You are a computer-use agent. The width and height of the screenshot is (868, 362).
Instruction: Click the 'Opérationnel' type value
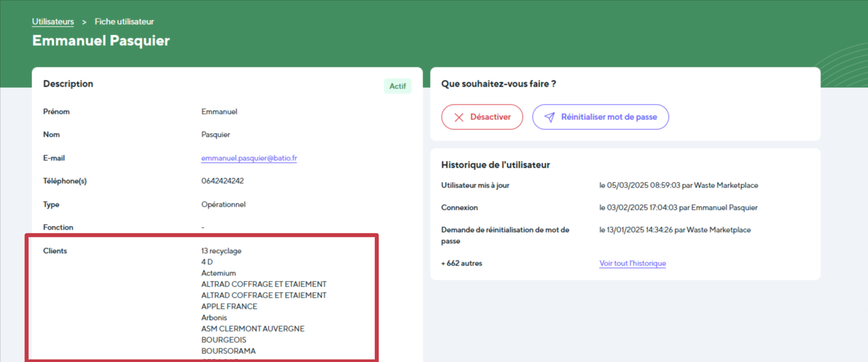(223, 205)
